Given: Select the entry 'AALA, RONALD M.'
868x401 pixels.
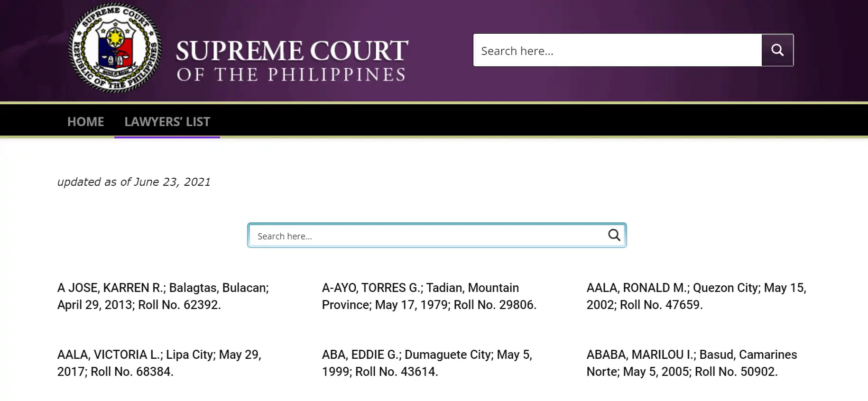Looking at the screenshot, I should pyautogui.click(x=696, y=296).
